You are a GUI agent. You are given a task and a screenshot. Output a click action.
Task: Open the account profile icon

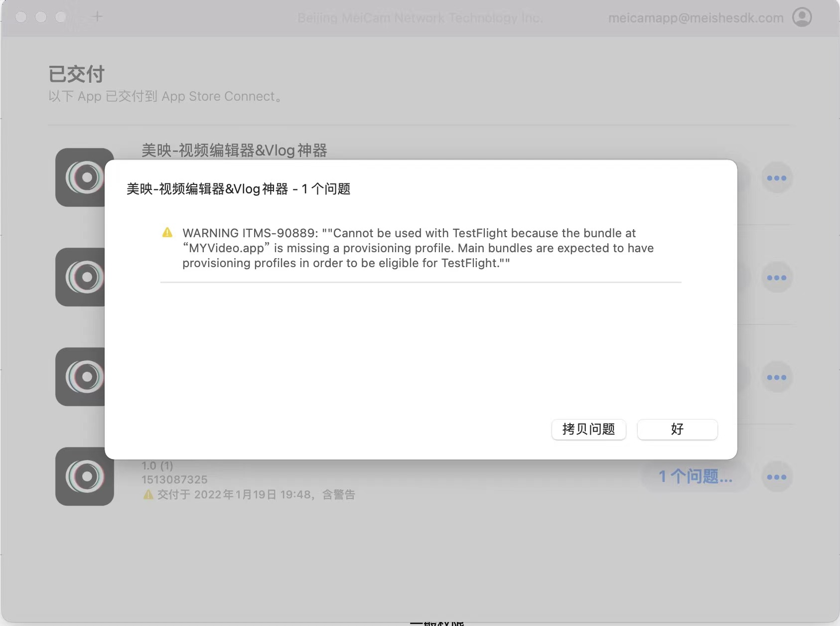(x=802, y=17)
